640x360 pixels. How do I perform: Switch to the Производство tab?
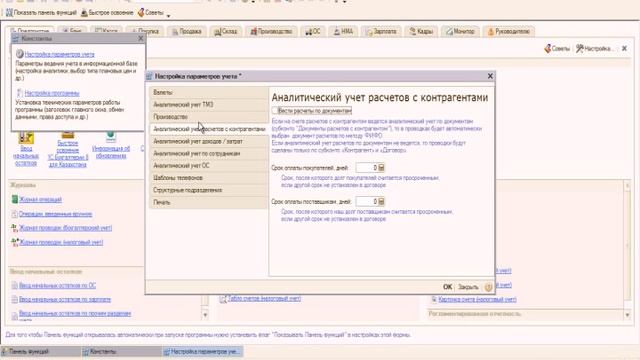point(271,31)
